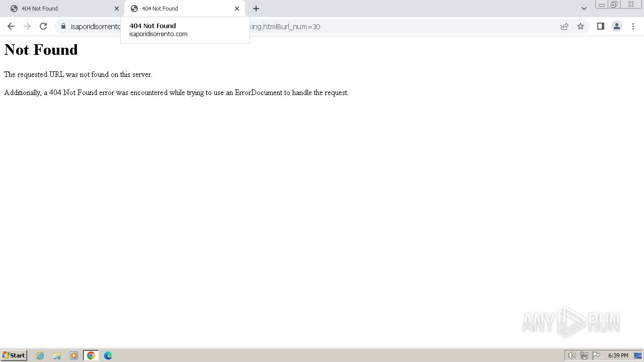Image resolution: width=644 pixels, height=362 pixels.
Task: Open Action Center flag icon
Action: 596,355
